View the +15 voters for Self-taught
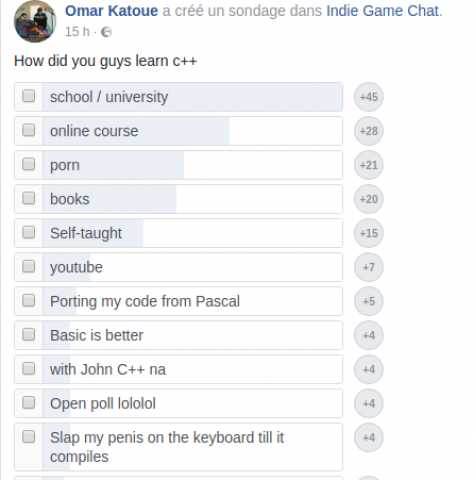Screen dimensions: 474x480 (x=369, y=233)
